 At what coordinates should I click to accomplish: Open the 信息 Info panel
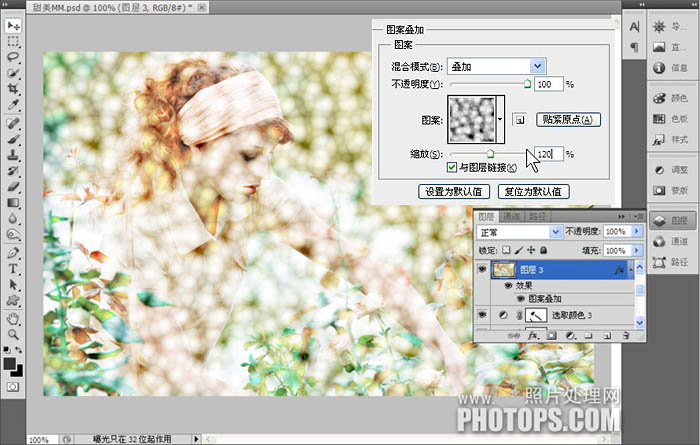tap(671, 68)
